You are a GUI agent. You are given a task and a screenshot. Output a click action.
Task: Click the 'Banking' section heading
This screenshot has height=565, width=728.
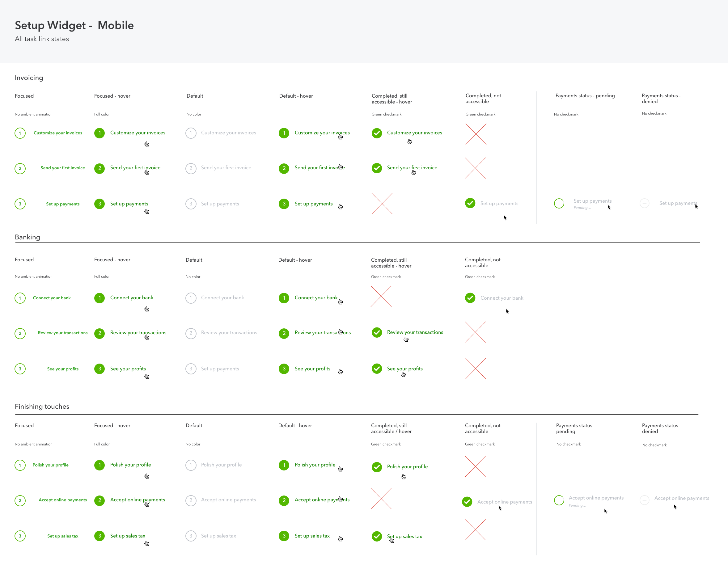click(27, 237)
